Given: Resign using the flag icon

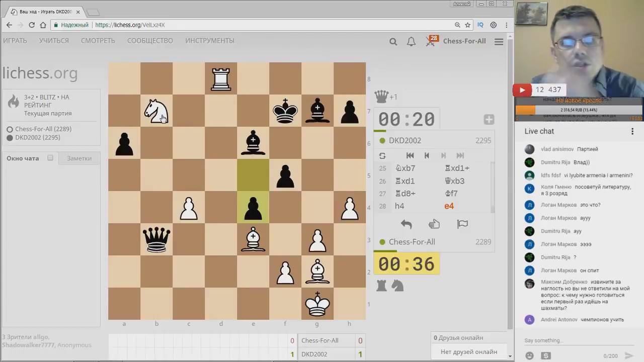Looking at the screenshot, I should (x=462, y=224).
